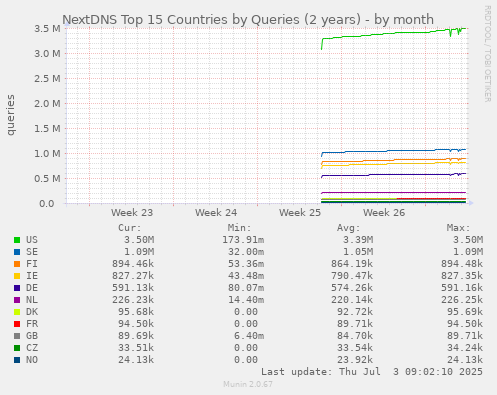
Task: Click the 'DE' country label
Action: click(x=32, y=288)
